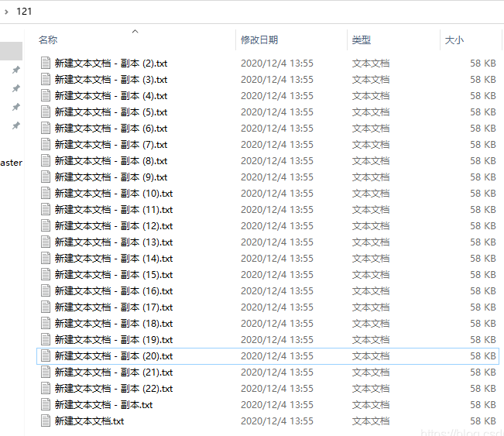Click file icon of 副本 (8).txt

[46, 161]
